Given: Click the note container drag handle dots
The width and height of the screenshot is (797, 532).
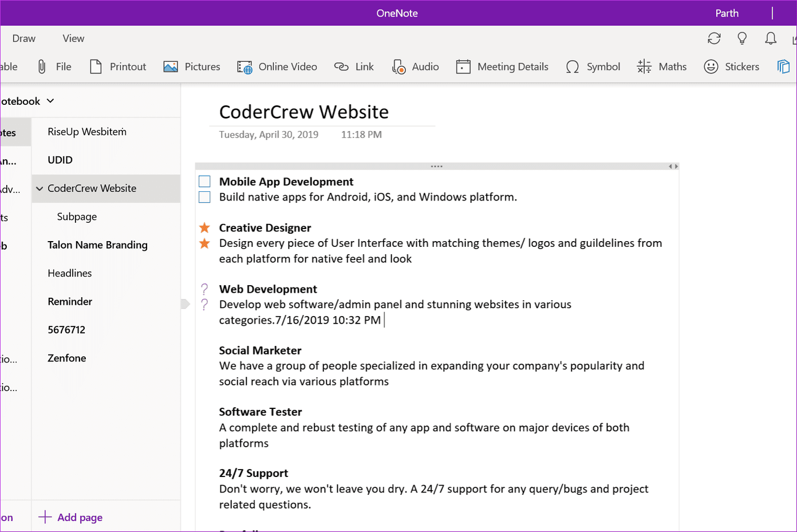Looking at the screenshot, I should coord(437,167).
